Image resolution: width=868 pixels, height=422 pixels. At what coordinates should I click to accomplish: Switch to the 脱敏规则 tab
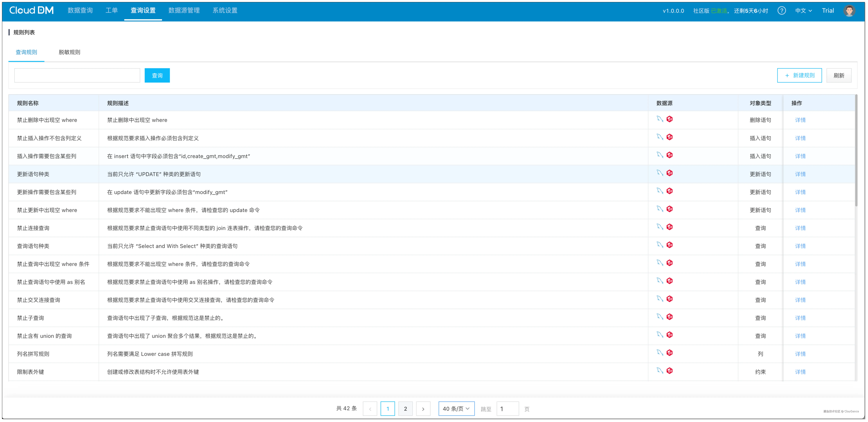click(x=69, y=52)
